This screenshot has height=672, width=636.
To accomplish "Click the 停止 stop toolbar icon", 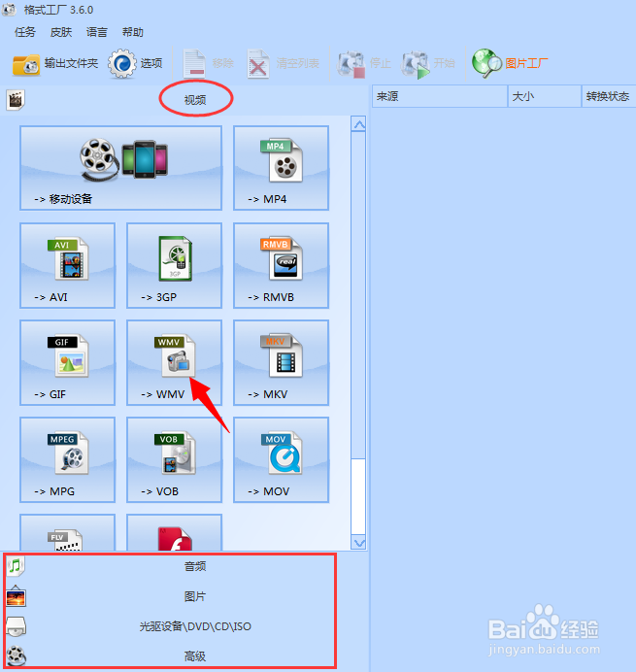I will [351, 64].
